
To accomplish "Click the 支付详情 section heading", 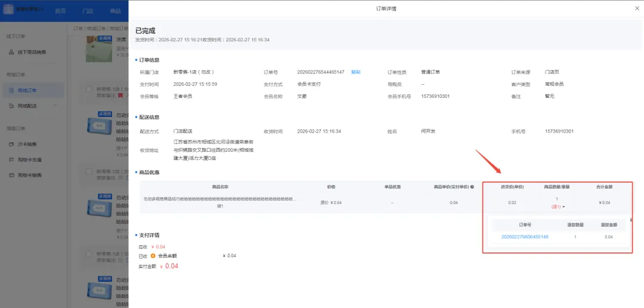I will pos(150,235).
